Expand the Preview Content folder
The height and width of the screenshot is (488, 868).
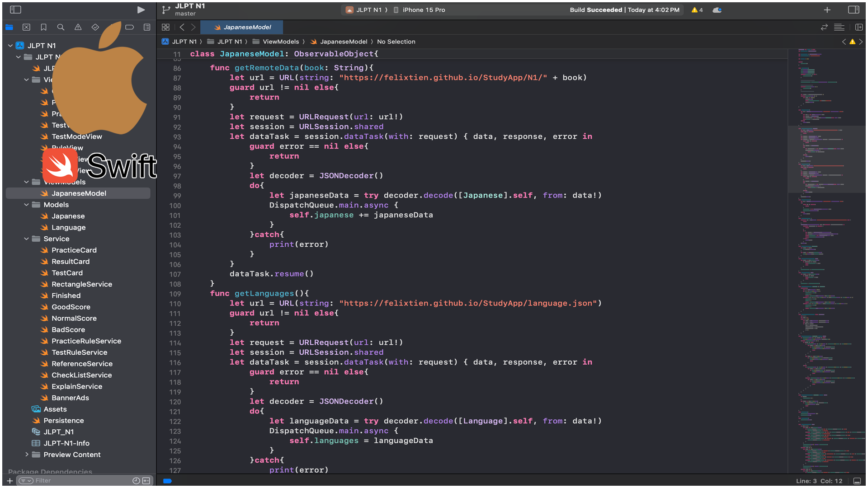click(x=26, y=455)
